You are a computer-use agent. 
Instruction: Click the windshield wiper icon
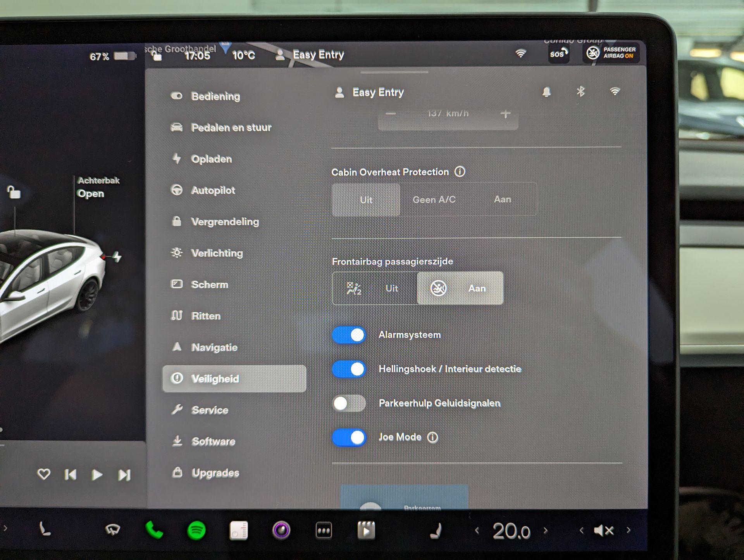point(112,529)
